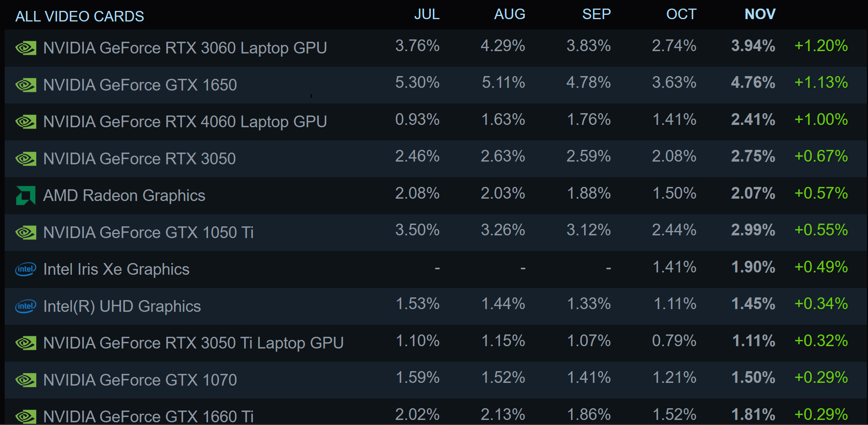Click NVIDIA logo beside RTX 4060 Laptop GPU
This screenshot has height=425, width=868.
click(x=26, y=122)
